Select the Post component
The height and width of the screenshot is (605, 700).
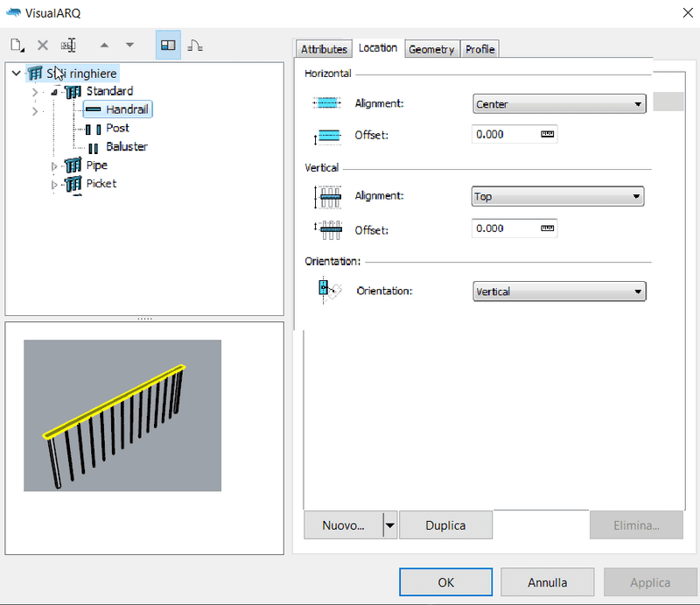coord(117,128)
